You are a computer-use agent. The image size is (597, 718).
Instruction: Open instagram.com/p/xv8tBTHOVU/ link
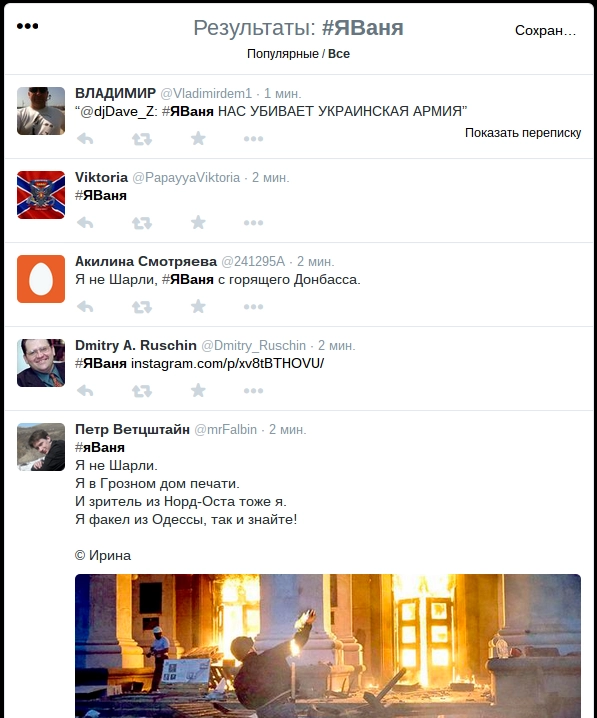coord(228,364)
